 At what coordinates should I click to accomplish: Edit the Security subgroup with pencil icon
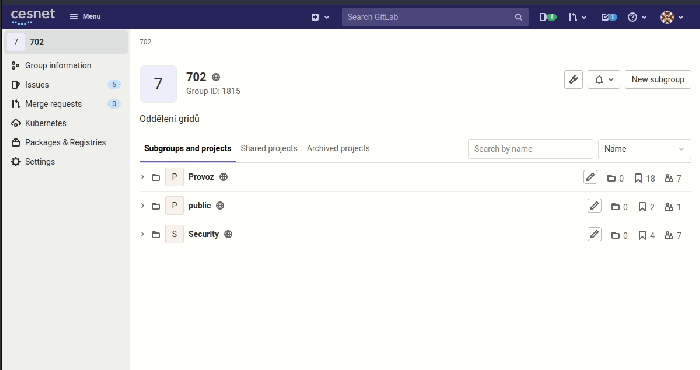click(595, 234)
